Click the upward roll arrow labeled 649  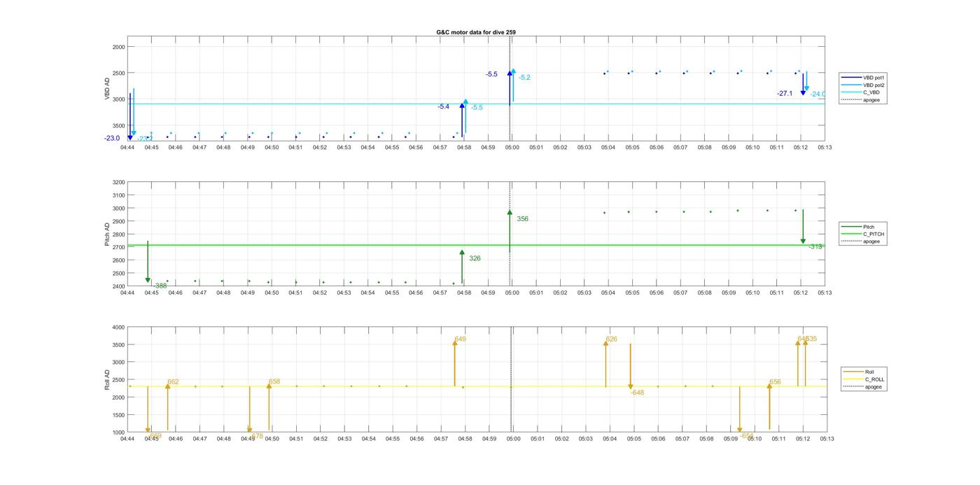(455, 363)
